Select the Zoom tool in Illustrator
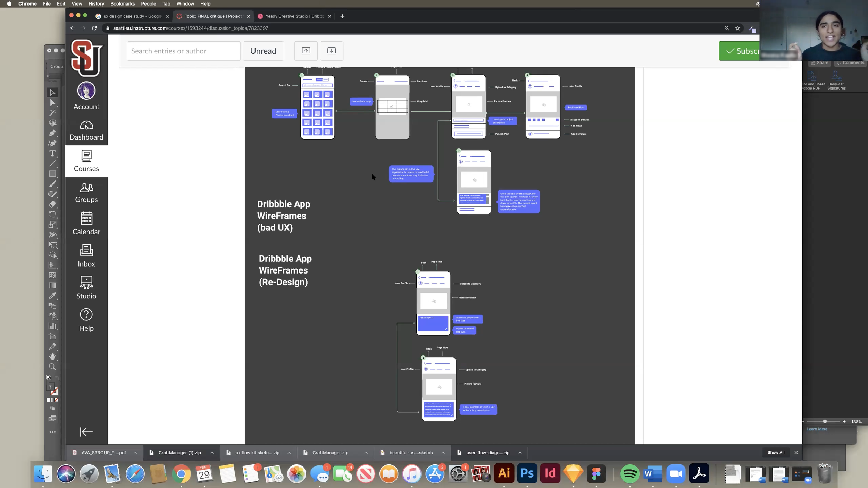868x488 pixels. 52,367
